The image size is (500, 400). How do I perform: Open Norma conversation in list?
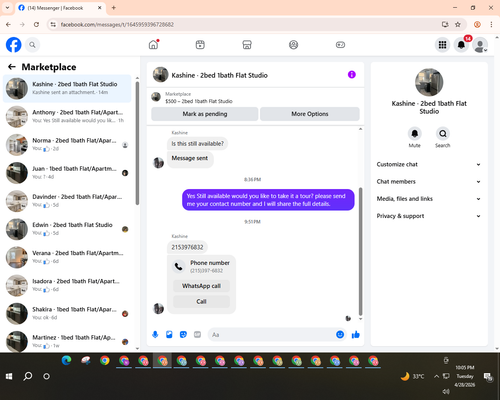(67, 145)
